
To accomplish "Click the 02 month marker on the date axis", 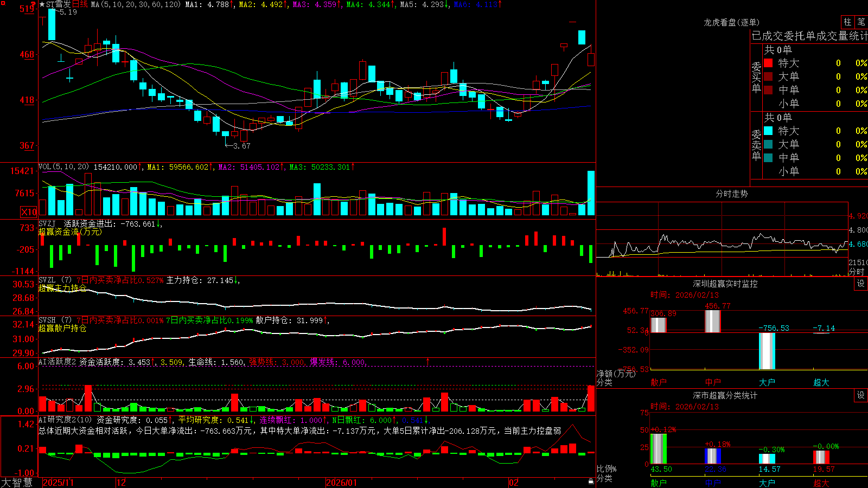I will (514, 483).
